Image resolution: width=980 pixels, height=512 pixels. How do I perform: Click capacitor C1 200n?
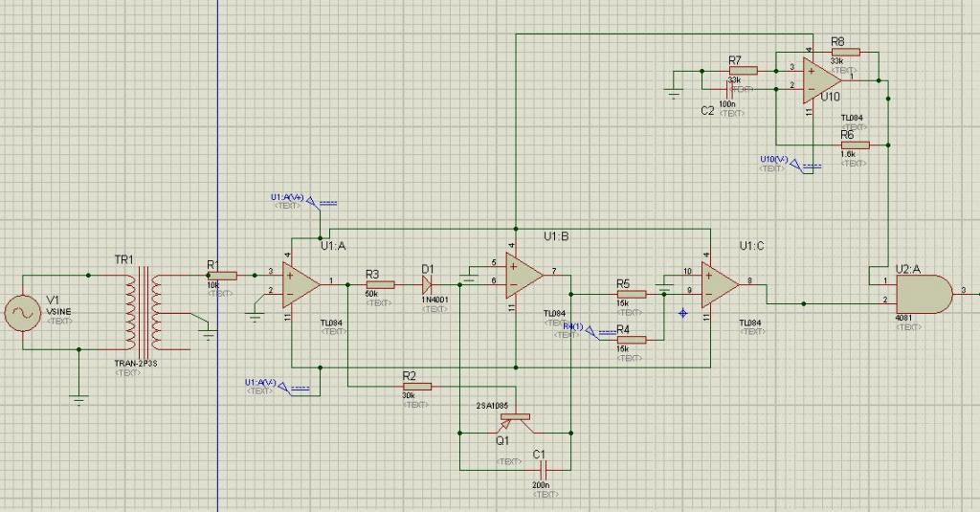(544, 470)
